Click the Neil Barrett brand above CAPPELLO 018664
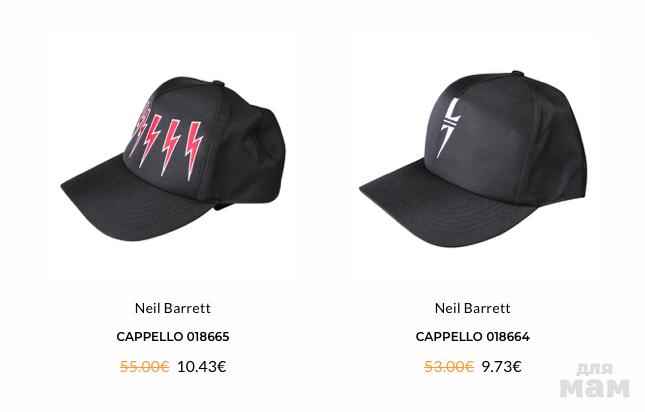This screenshot has height=412, width=645. (x=472, y=308)
